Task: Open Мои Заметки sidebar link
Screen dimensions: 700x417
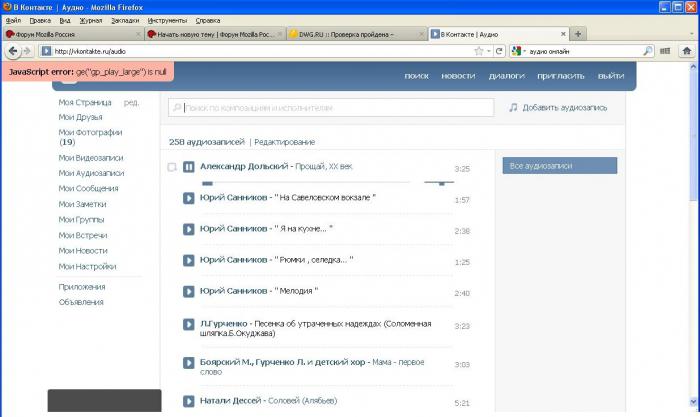Action: (x=82, y=204)
